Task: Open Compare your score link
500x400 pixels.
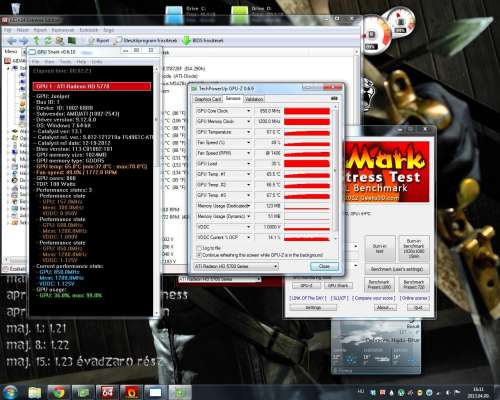Action: 373,298
